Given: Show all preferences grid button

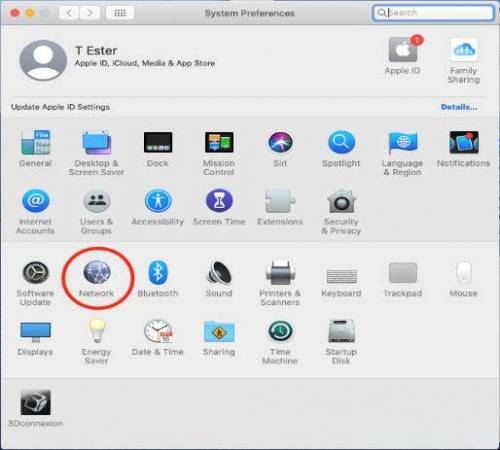Looking at the screenshot, I should [120, 13].
